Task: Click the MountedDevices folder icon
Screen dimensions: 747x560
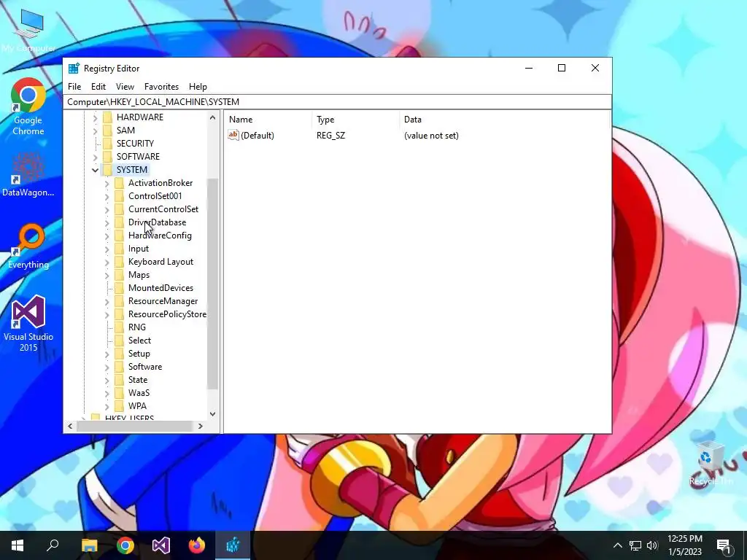Action: 119,287
